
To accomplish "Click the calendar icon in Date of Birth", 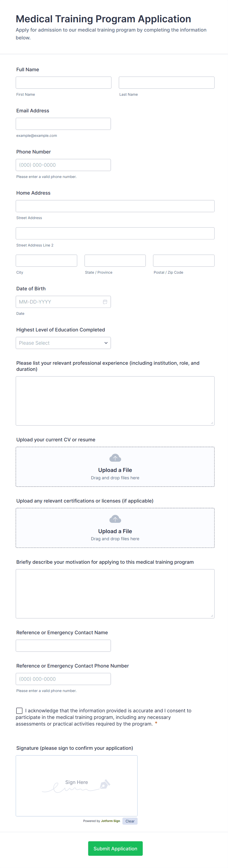I will (x=105, y=302).
